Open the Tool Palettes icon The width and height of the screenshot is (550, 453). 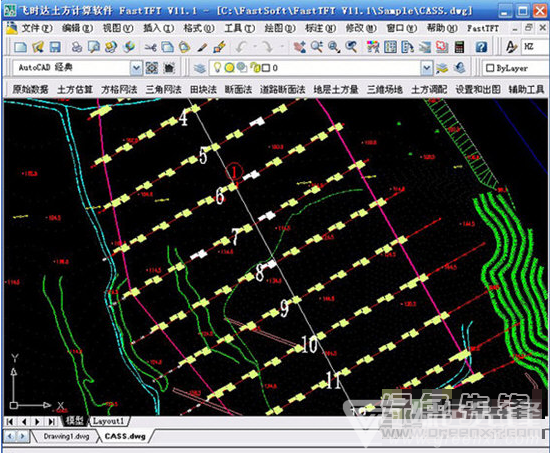click(x=408, y=47)
